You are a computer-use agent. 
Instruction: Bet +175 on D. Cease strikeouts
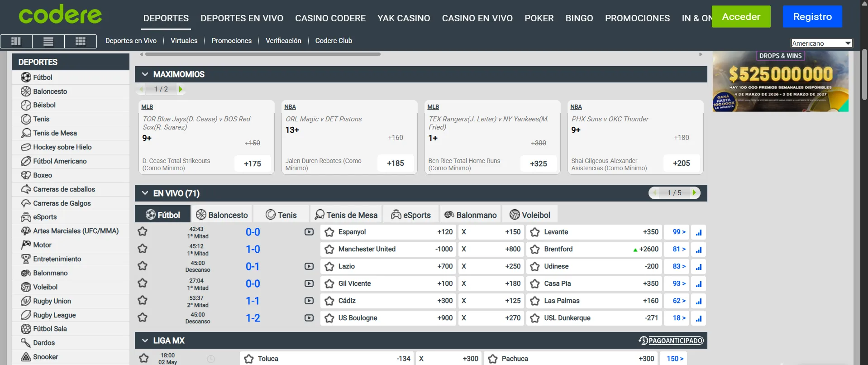click(x=253, y=163)
